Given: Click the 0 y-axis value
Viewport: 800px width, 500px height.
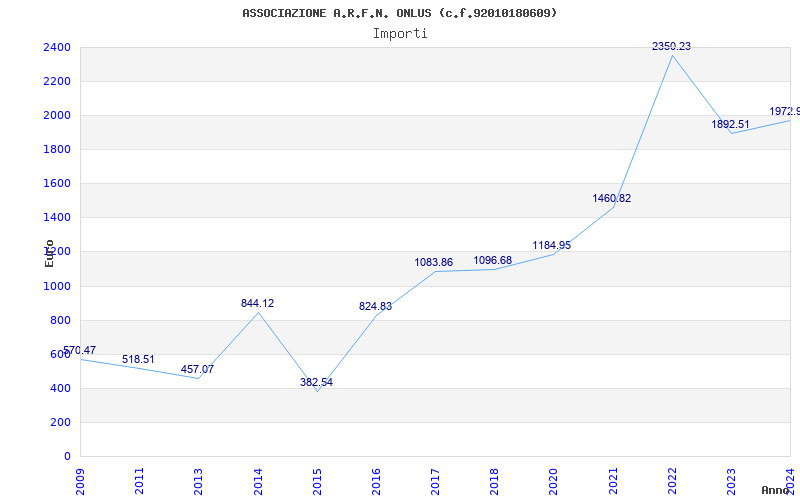Looking at the screenshot, I should tap(68, 457).
